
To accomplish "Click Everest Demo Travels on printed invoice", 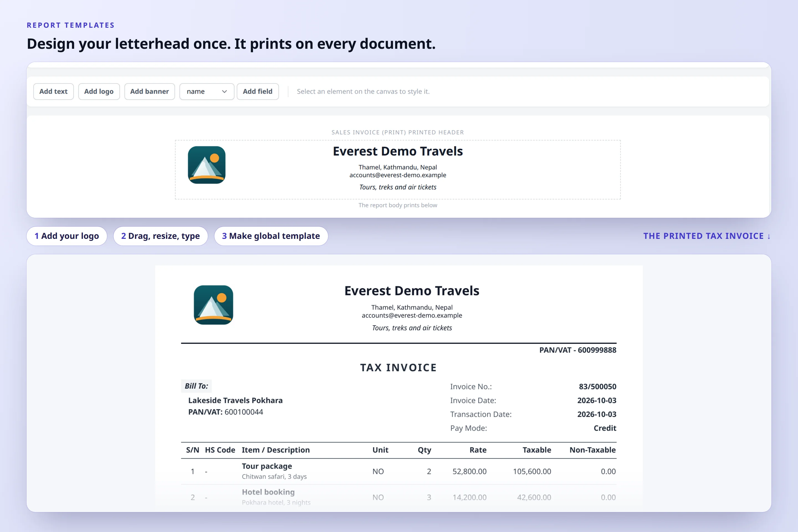I will [412, 291].
